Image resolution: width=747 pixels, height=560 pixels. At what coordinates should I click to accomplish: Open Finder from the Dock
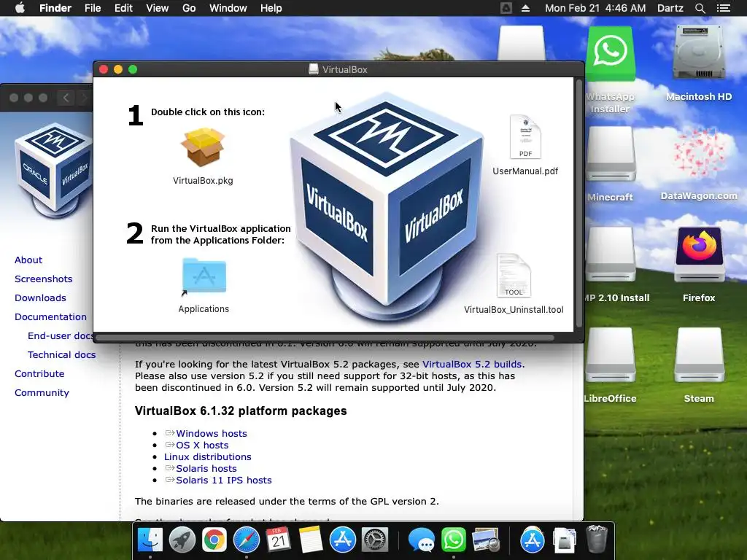(150, 540)
